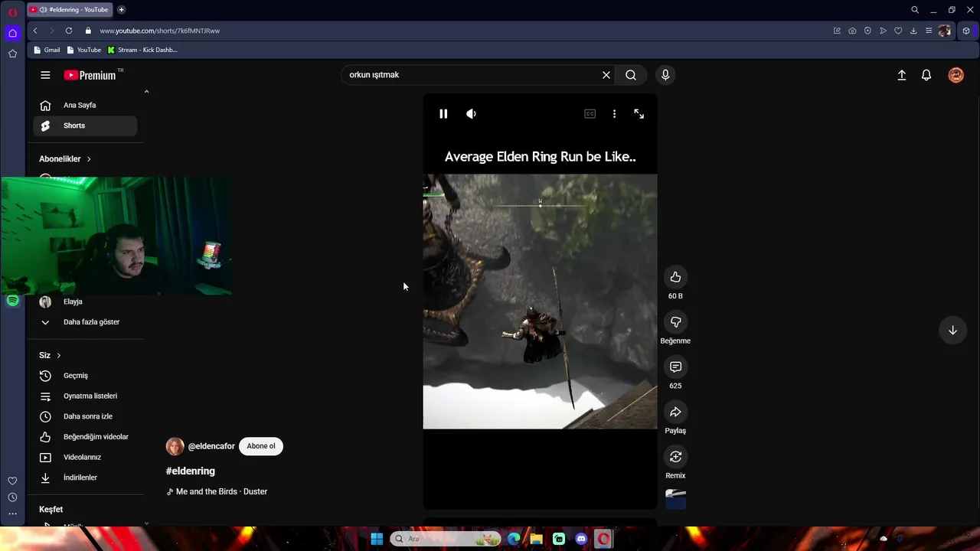
Task: Share the Short via Paylaş
Action: (x=675, y=412)
